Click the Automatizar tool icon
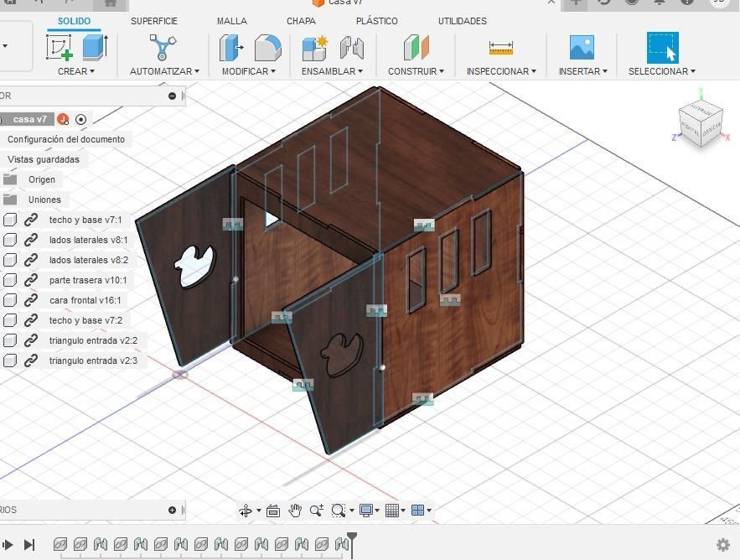This screenshot has height=560, width=740. tap(163, 47)
